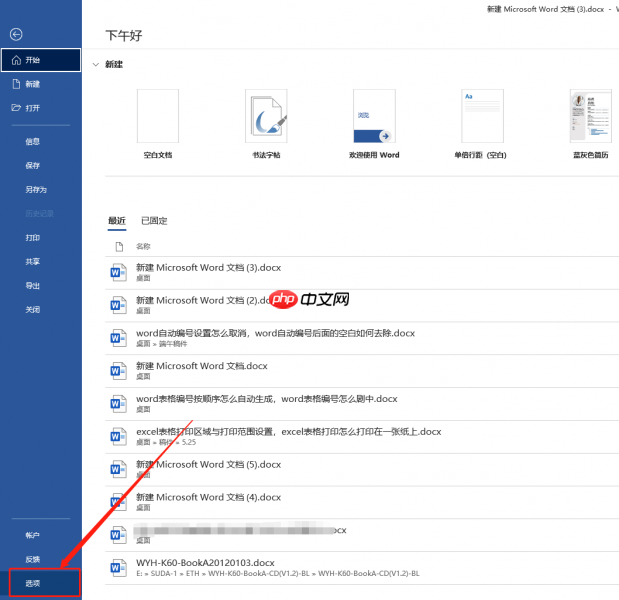
Task: Open the blurred-name docx file
Action: [240, 530]
